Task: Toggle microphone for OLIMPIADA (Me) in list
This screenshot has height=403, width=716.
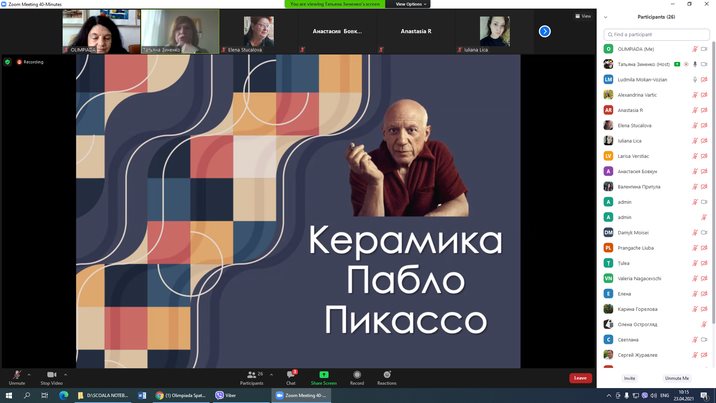Action: click(693, 48)
